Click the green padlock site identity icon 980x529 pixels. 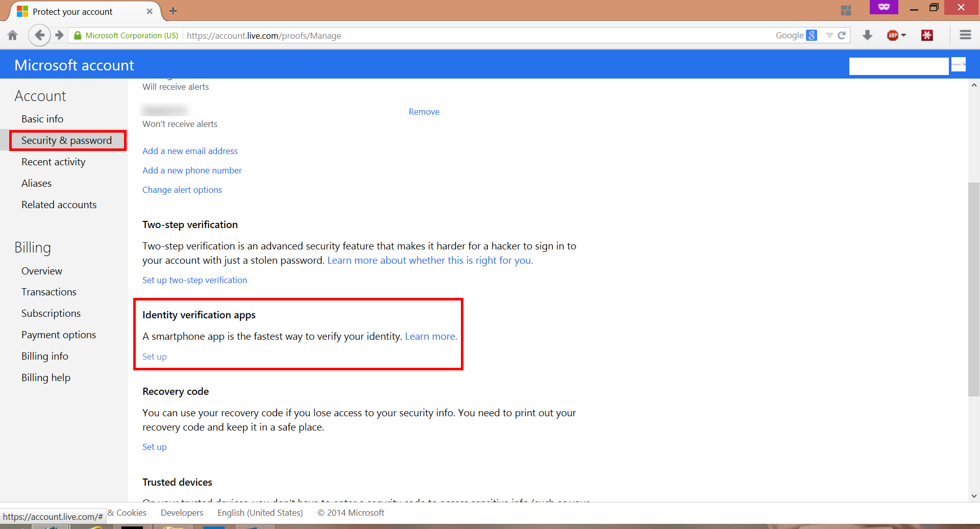click(78, 35)
